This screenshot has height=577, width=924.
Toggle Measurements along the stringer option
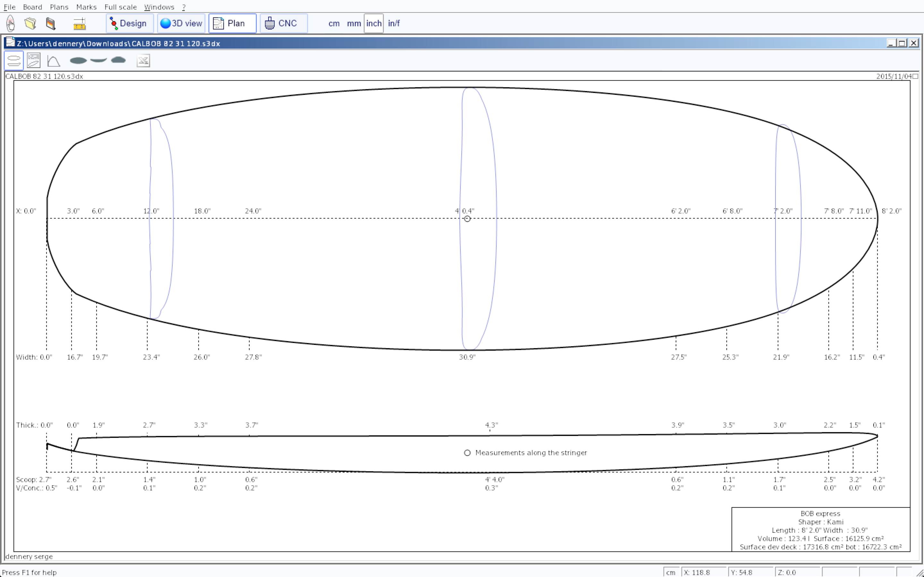pyautogui.click(x=467, y=453)
